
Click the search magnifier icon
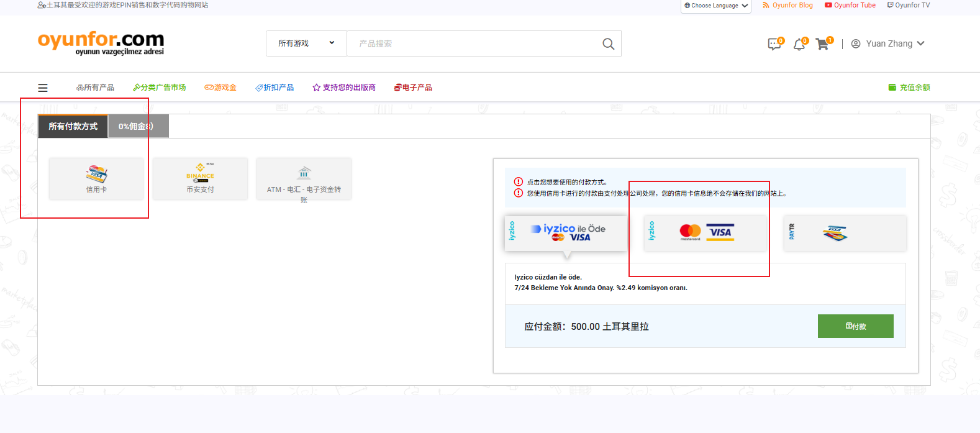[x=609, y=43]
